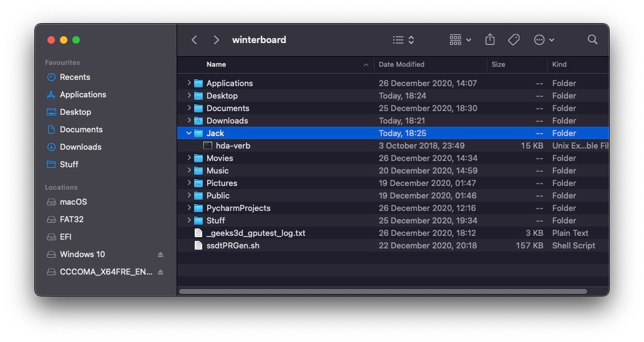Screen dimensions: 644x342
Task: Expand the Downloads folder row
Action: coord(188,120)
